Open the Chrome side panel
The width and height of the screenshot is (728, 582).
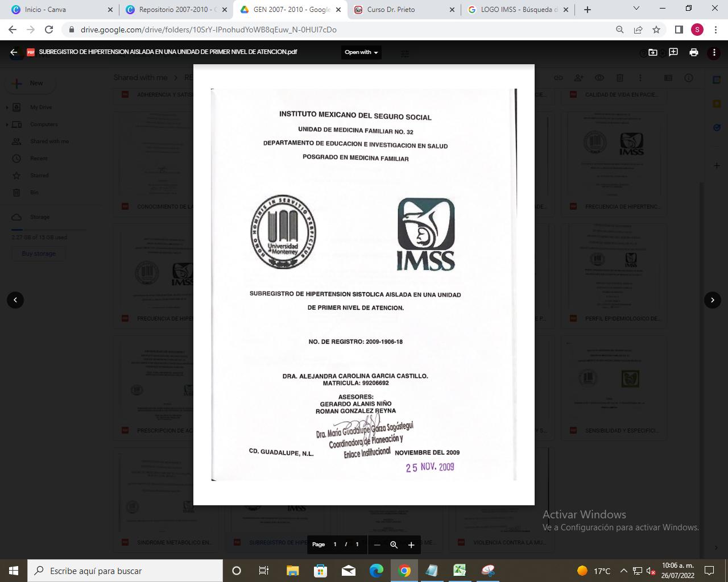tap(679, 30)
